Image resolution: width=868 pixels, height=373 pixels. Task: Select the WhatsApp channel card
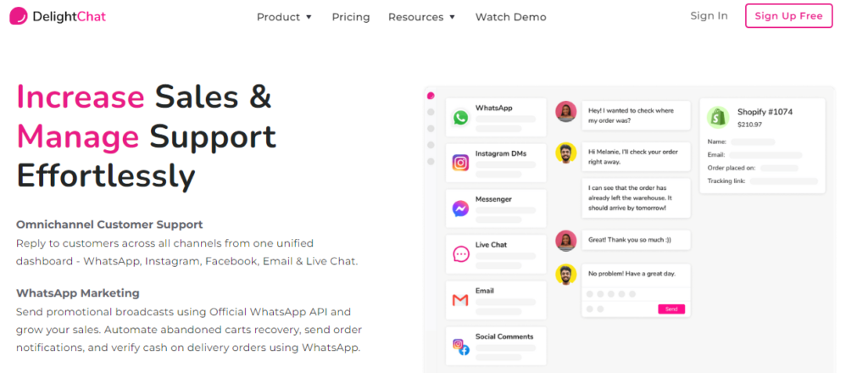[x=496, y=117]
